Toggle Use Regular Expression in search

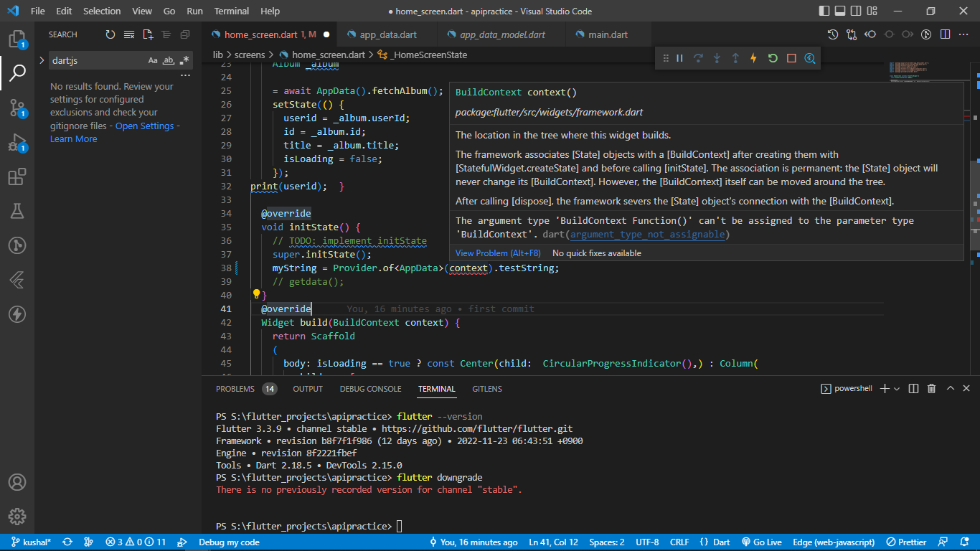pyautogui.click(x=184, y=60)
